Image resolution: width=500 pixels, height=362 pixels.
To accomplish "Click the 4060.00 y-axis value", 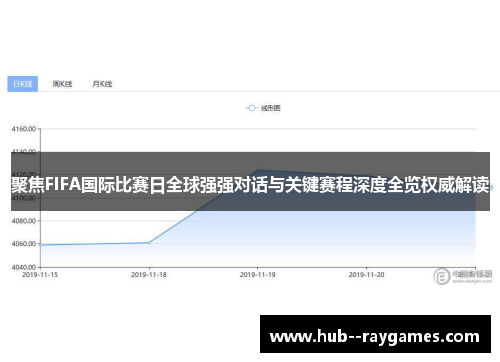I will tap(24, 244).
